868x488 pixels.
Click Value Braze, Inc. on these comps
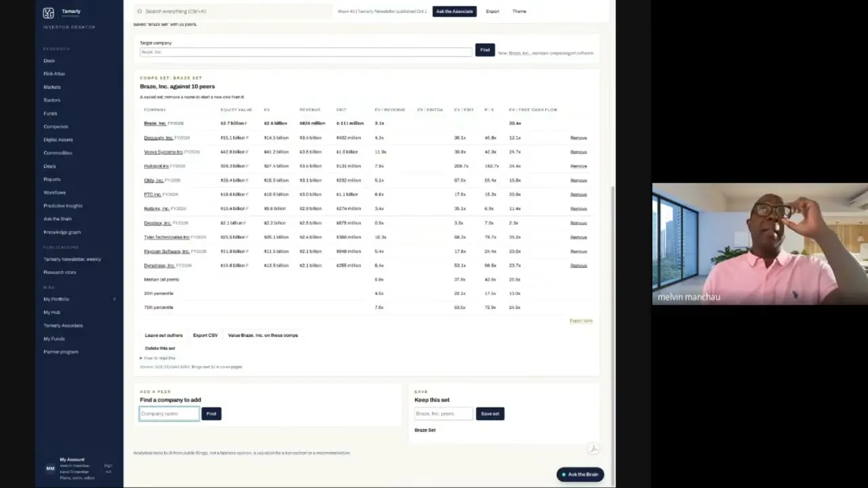[x=263, y=335]
